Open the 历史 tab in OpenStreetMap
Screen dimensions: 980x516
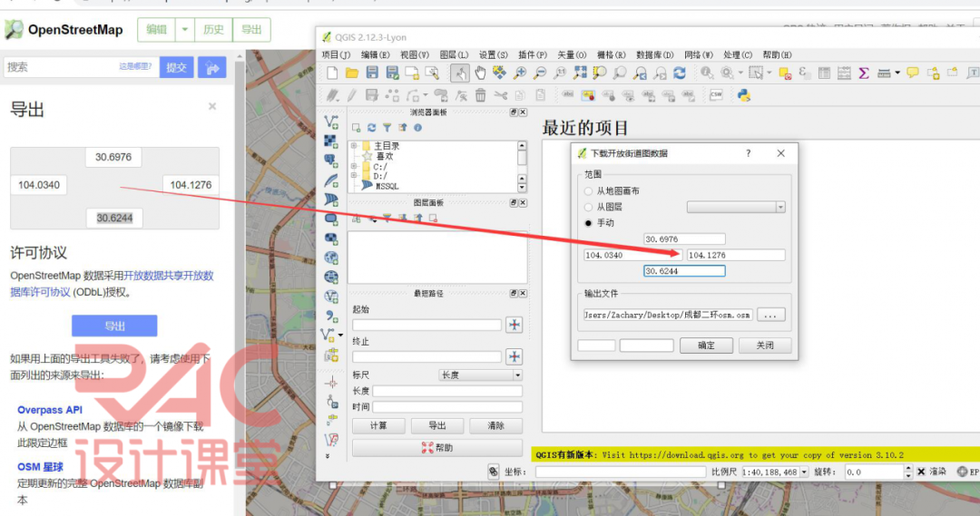[x=213, y=29]
